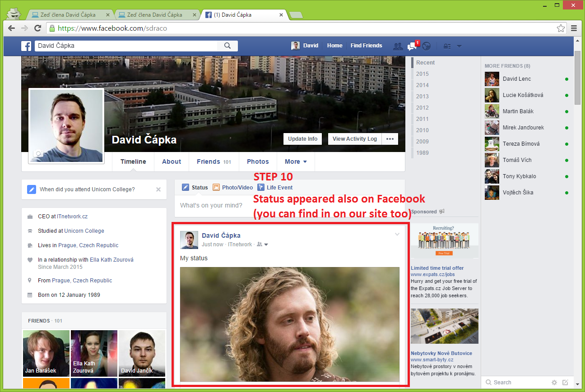Screen dimensions: 585x392
Task: Open the three-dots menu beside View Activity Log
Action: pyautogui.click(x=390, y=139)
